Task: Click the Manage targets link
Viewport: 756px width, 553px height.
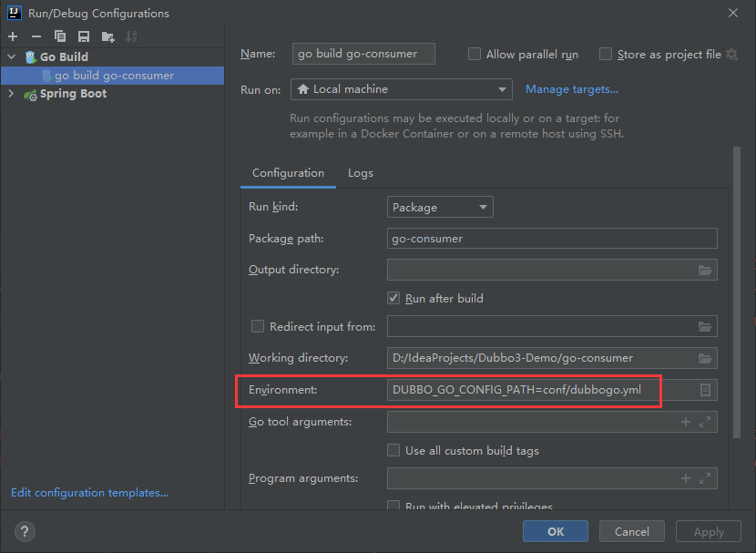Action: (x=572, y=89)
